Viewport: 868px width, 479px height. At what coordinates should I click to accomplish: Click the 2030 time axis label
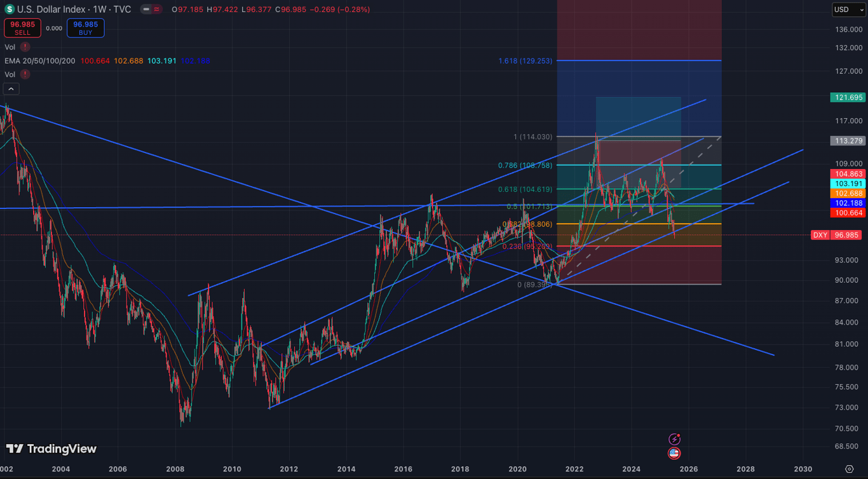pos(803,469)
